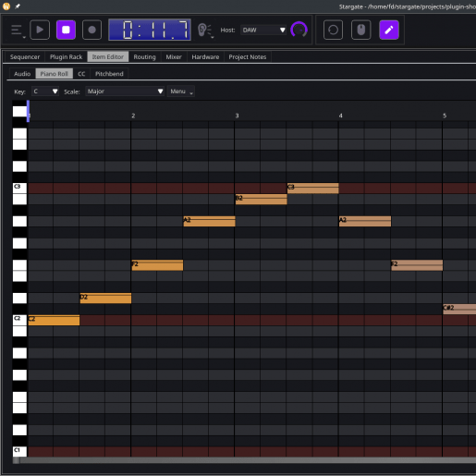Viewport: 476px width, 476px height.
Task: Open the Hardware tab
Action: (x=205, y=57)
